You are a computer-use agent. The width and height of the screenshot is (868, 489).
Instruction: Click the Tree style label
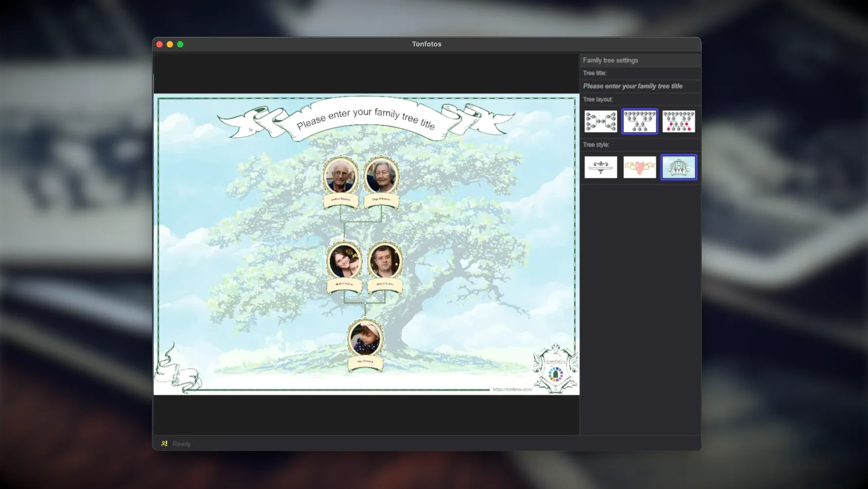596,145
